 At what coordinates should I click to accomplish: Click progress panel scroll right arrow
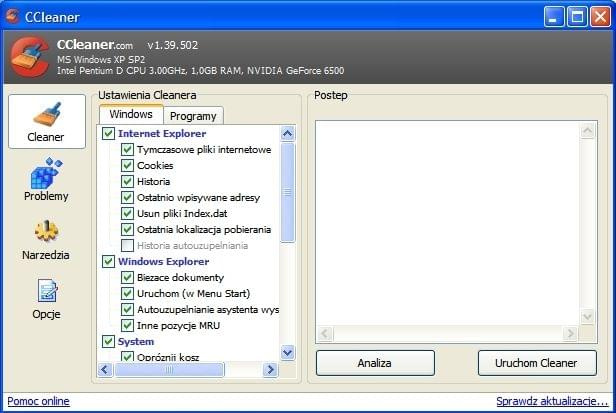coord(570,334)
